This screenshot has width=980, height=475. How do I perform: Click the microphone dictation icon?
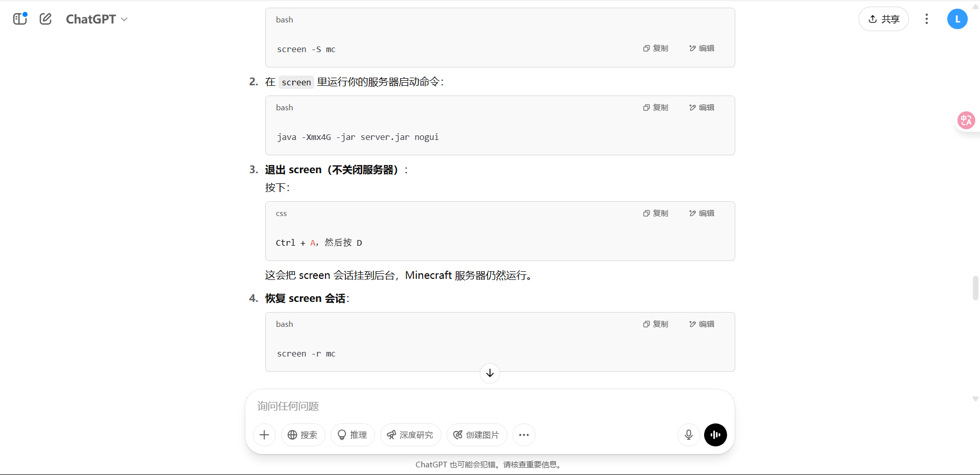click(x=689, y=435)
